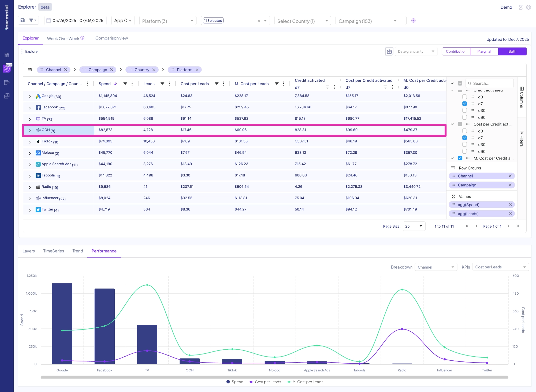Uncheck the d7 box under Cost per Credit
This screenshot has width=536, height=392.
coord(464,138)
